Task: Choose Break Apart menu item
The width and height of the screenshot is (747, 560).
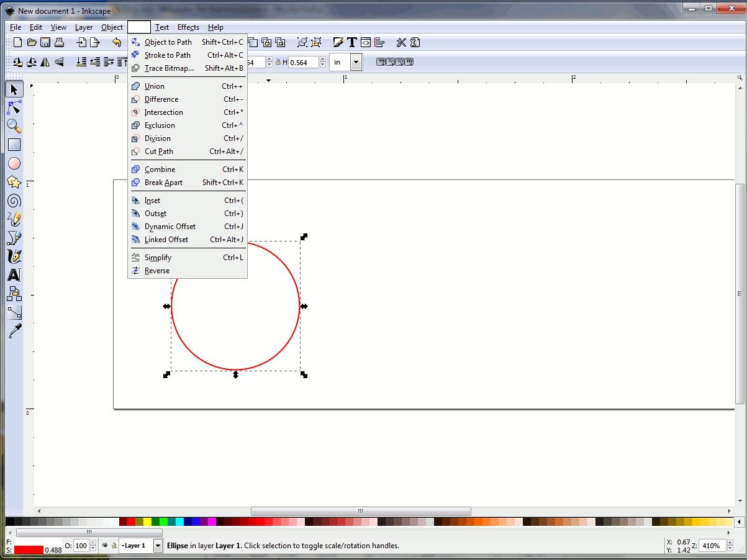Action: pos(188,183)
